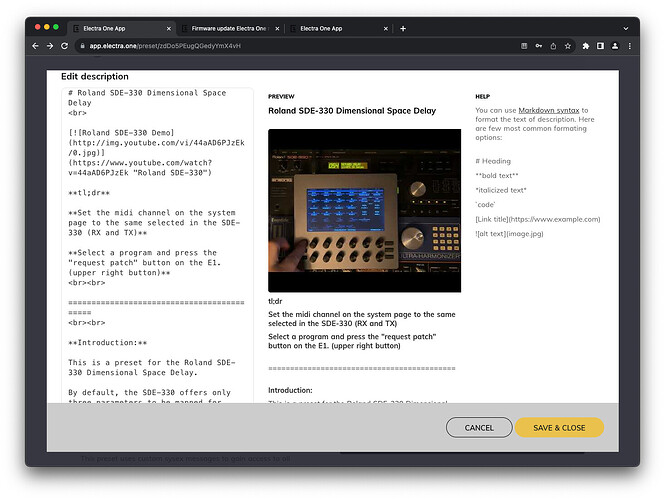Expand the tab search chevron
665x500 pixels.
tap(626, 28)
